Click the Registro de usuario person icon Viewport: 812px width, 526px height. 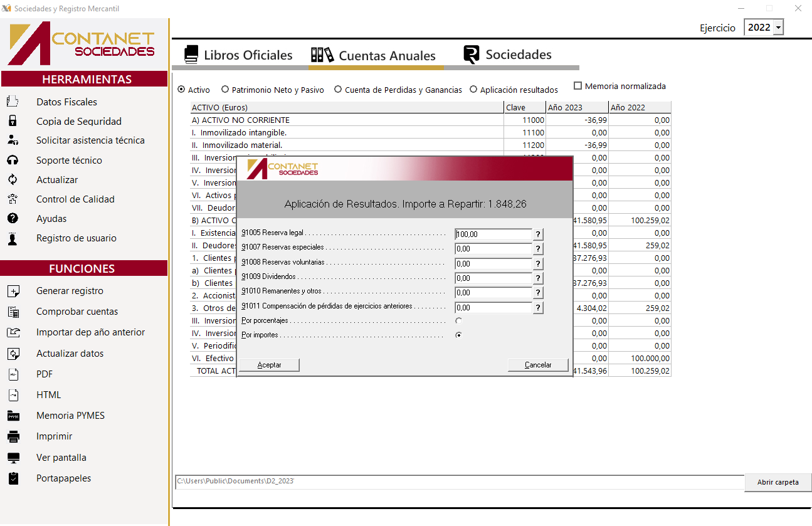[13, 238]
